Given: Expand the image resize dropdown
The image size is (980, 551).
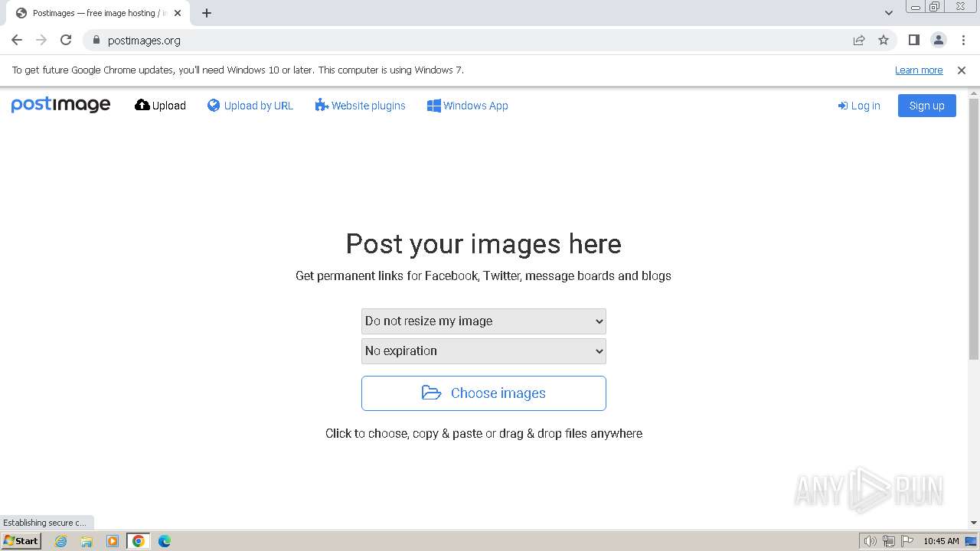Looking at the screenshot, I should [484, 321].
